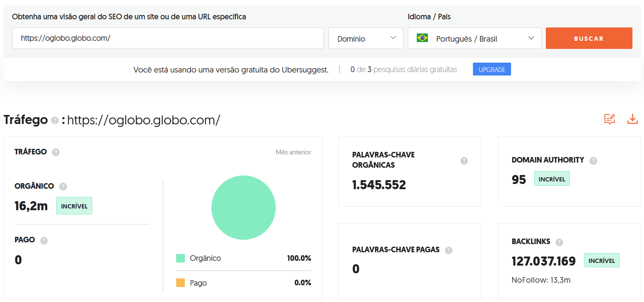The height and width of the screenshot is (302, 644).
Task: Open the Domínio type dropdown
Action: [x=366, y=38]
